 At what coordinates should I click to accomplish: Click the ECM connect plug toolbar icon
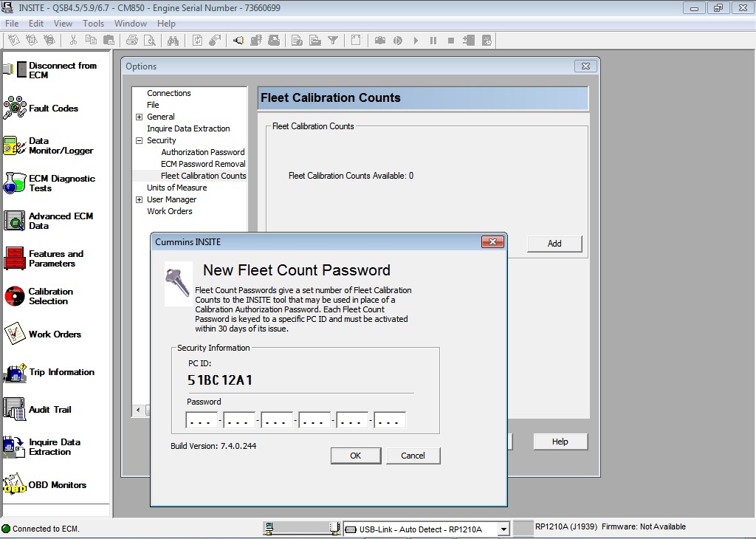(x=238, y=41)
